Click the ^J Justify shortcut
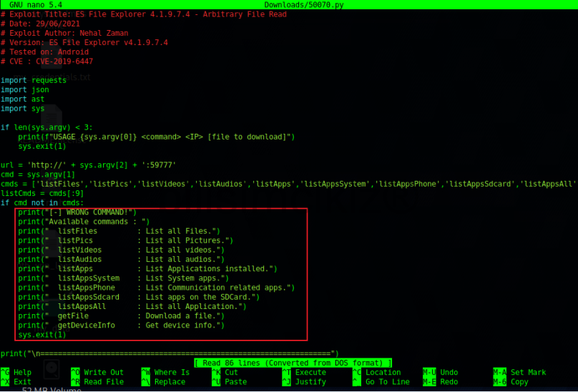Screen dimensions: 578x392 coord(304,382)
